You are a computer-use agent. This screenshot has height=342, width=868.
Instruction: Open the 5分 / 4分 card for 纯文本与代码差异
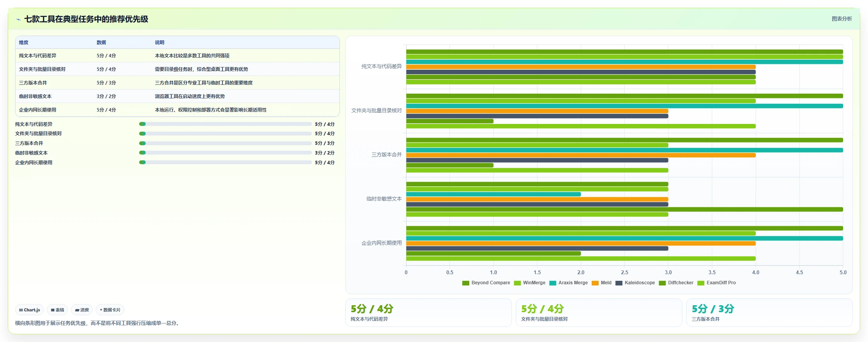(x=429, y=313)
